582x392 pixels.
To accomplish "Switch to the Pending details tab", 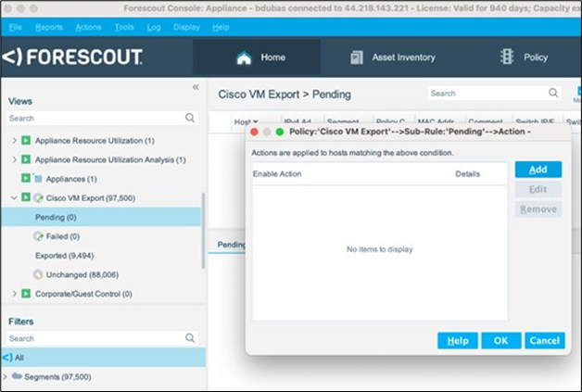I will click(231, 245).
